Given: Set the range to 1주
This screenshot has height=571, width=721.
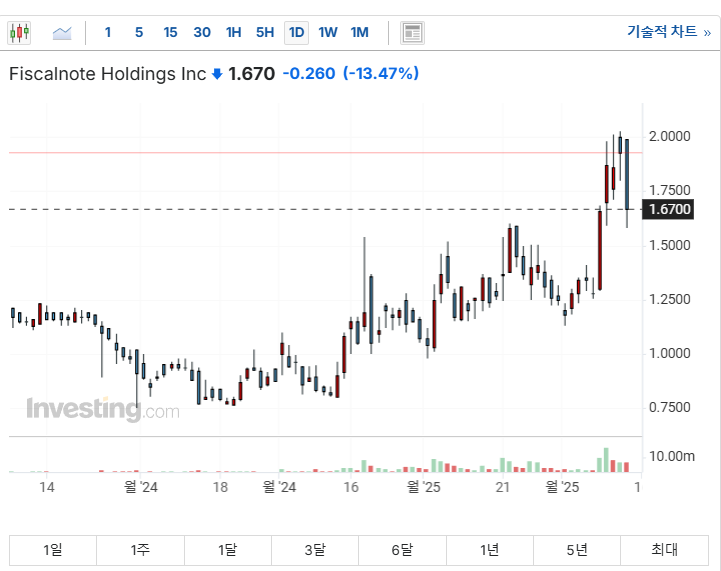Looking at the screenshot, I should (x=140, y=550).
